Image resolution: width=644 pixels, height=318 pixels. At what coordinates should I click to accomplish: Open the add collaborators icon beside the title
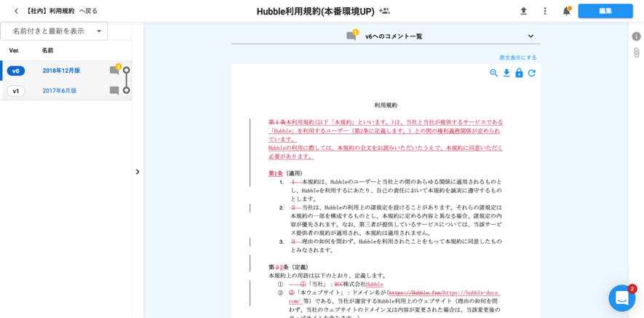(x=384, y=11)
